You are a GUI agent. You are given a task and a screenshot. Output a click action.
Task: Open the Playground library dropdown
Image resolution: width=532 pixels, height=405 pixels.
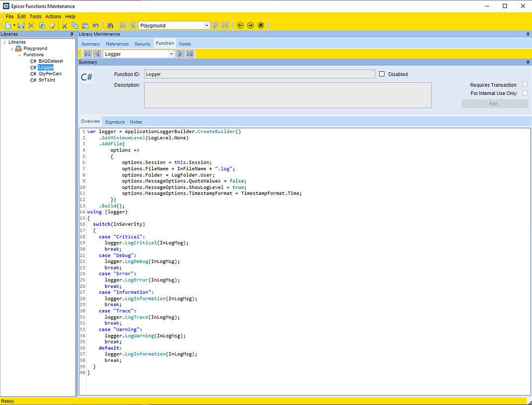pyautogui.click(x=207, y=25)
